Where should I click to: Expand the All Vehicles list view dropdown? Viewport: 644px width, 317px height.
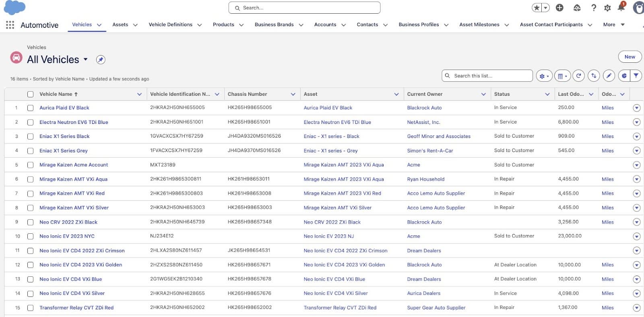click(x=85, y=60)
